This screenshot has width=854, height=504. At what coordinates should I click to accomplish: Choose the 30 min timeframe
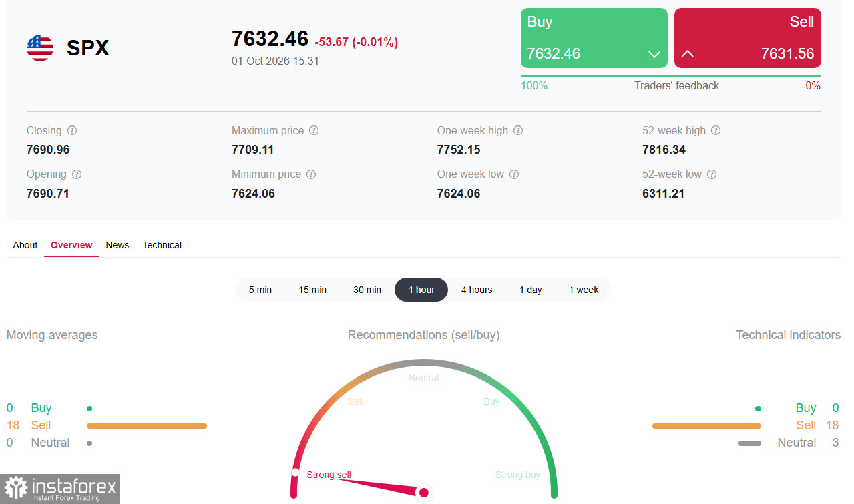click(367, 290)
